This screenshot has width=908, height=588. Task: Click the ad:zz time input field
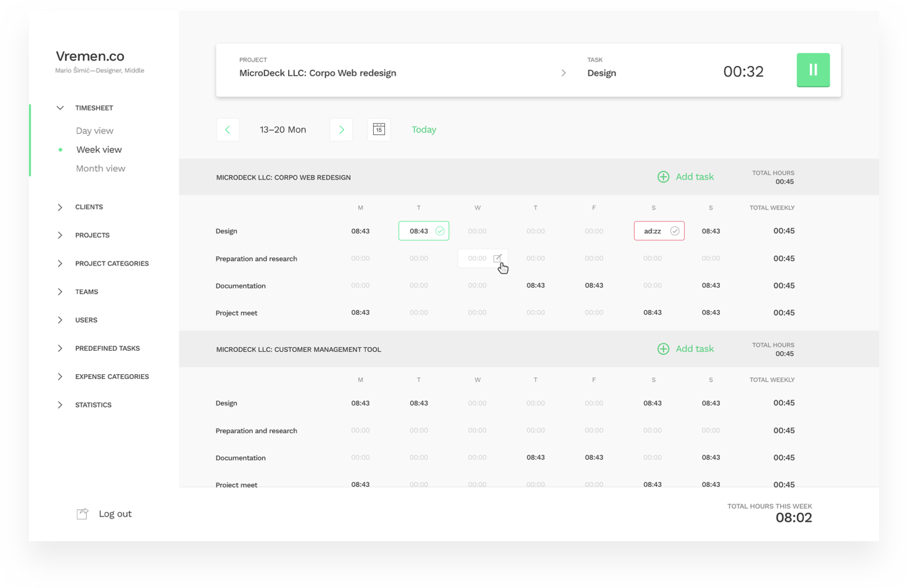pos(652,231)
